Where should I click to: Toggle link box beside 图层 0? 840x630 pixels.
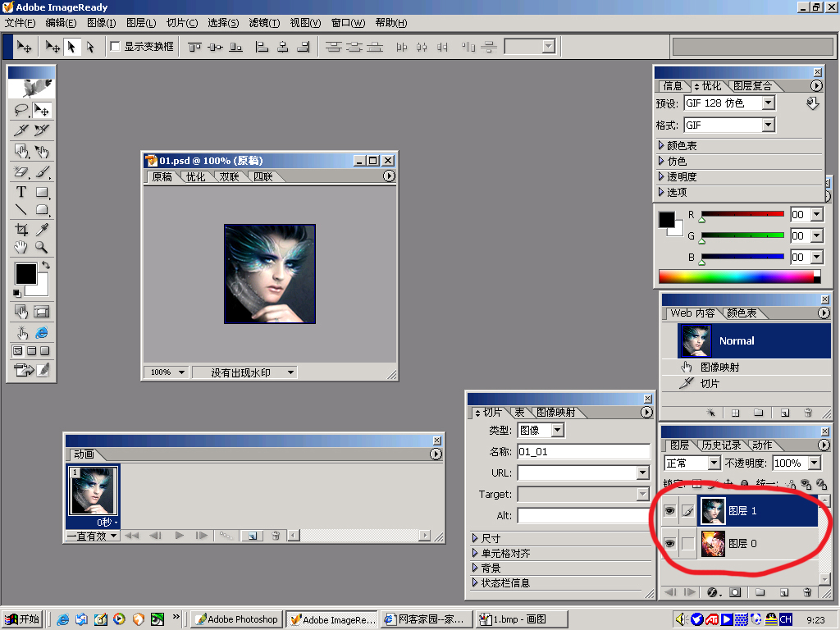[688, 544]
